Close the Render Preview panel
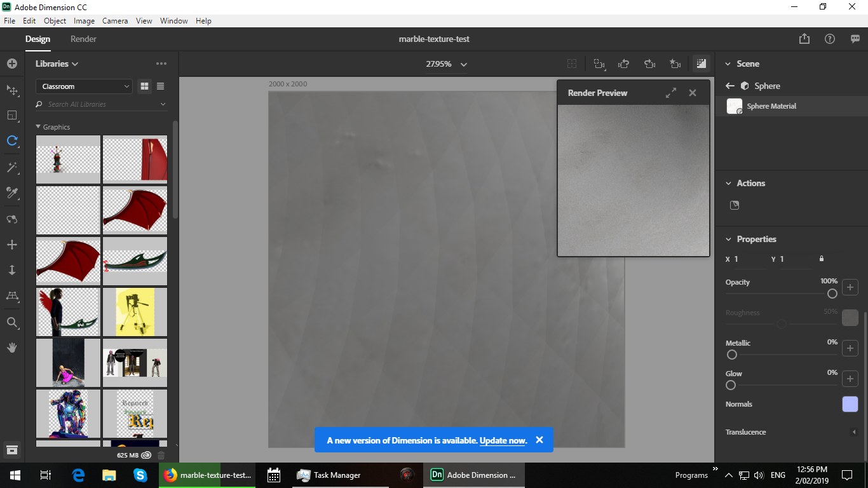 point(693,93)
